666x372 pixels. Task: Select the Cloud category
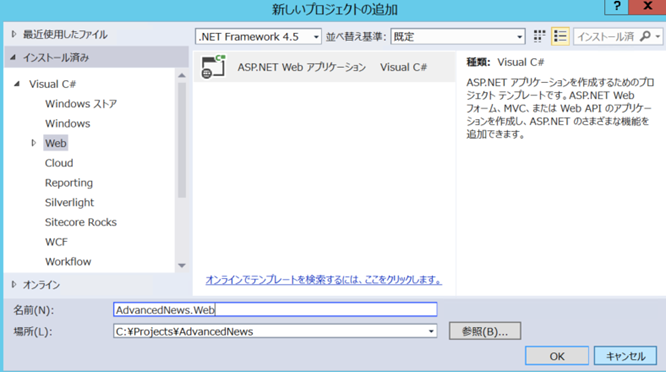coord(59,163)
